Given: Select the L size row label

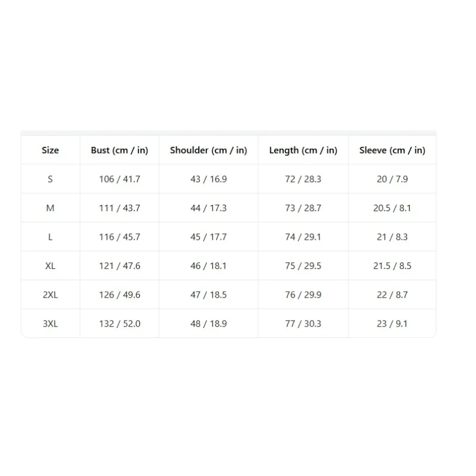Looking at the screenshot, I should [51, 237].
